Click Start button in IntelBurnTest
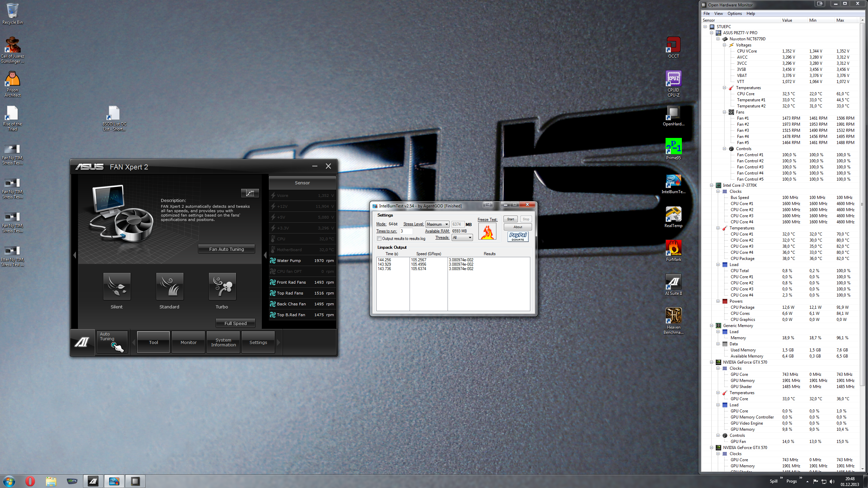The width and height of the screenshot is (868, 488). pyautogui.click(x=511, y=219)
